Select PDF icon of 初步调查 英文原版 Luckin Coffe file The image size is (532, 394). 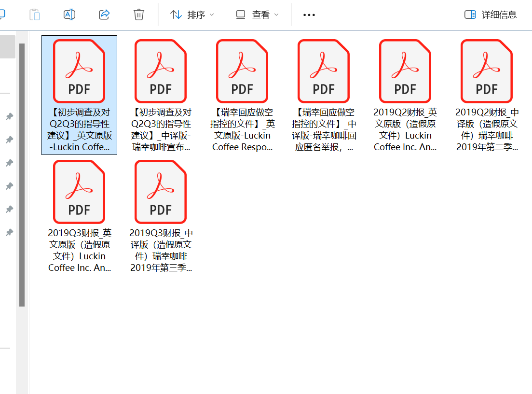(x=79, y=71)
